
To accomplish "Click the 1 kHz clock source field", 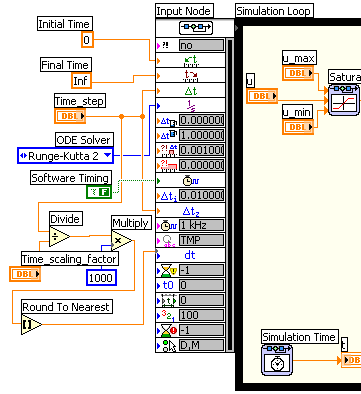I will click(x=202, y=225).
